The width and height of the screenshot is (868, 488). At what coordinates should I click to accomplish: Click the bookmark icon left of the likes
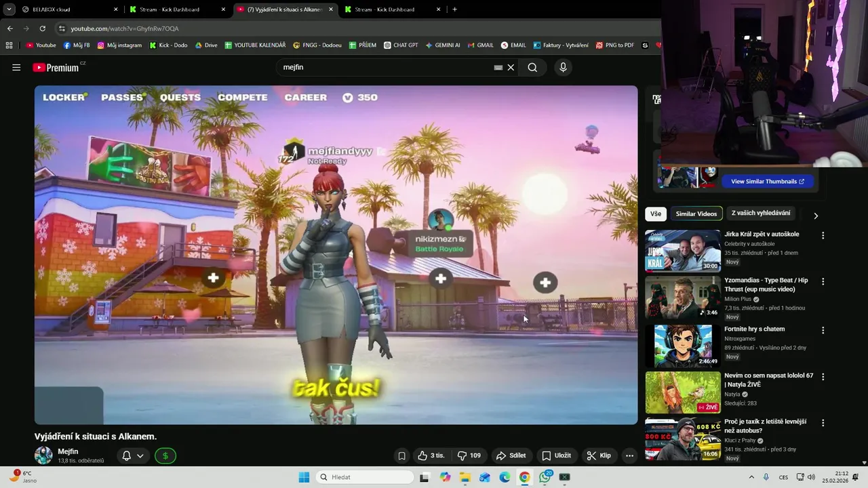pyautogui.click(x=401, y=455)
